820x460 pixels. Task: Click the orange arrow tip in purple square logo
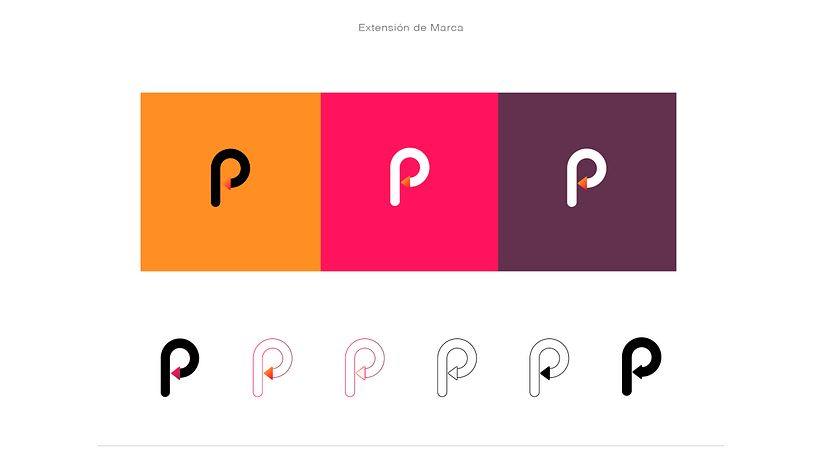coord(582,183)
